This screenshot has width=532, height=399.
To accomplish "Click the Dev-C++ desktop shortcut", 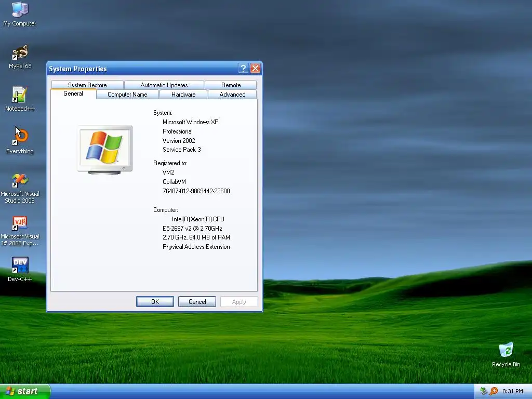I will 20,270.
